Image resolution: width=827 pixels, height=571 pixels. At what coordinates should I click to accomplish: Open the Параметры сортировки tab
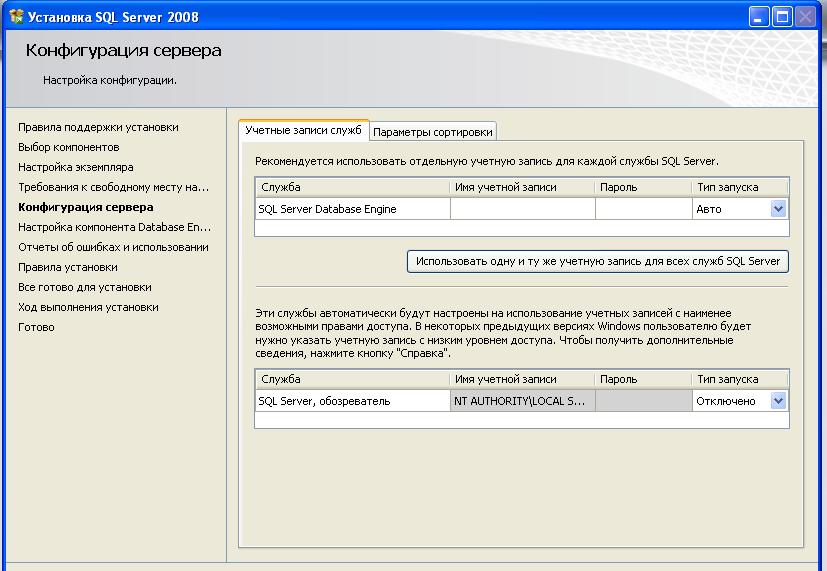(432, 132)
